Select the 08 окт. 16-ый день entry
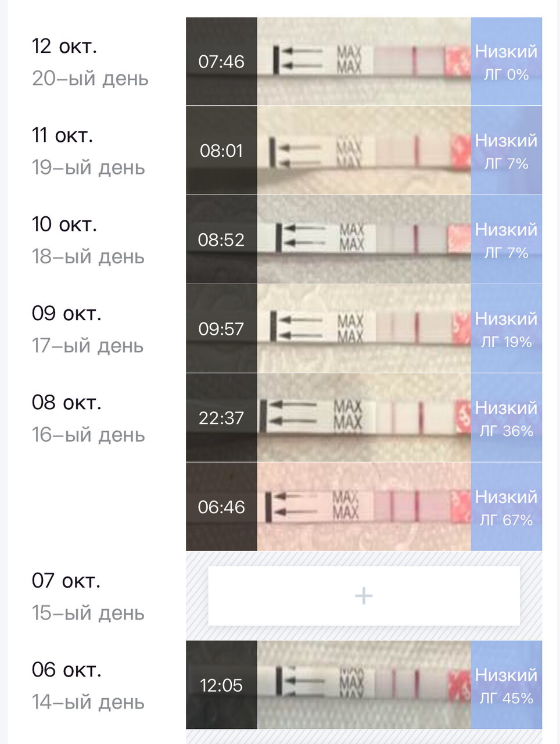This screenshot has width=560, height=744. (x=88, y=418)
